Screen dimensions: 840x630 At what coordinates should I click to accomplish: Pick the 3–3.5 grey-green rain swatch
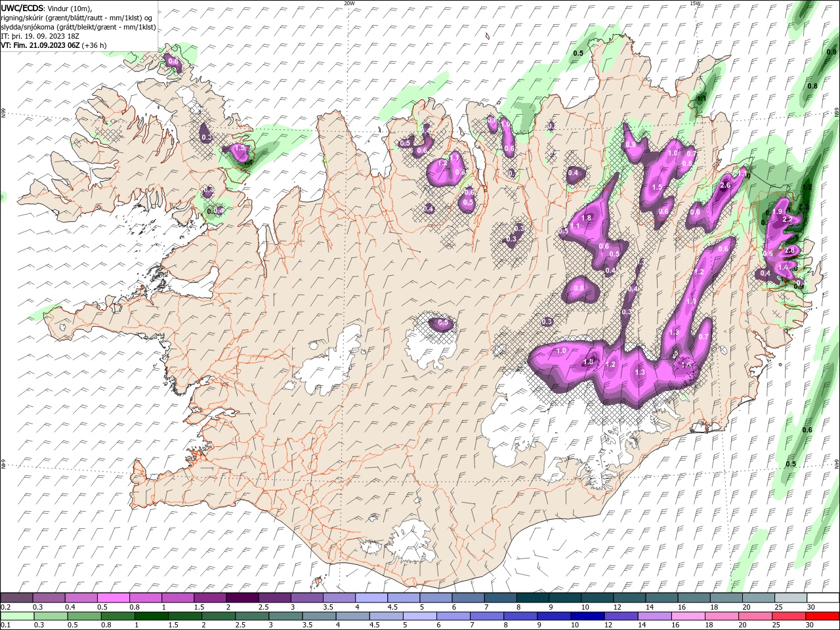pyautogui.click(x=285, y=616)
